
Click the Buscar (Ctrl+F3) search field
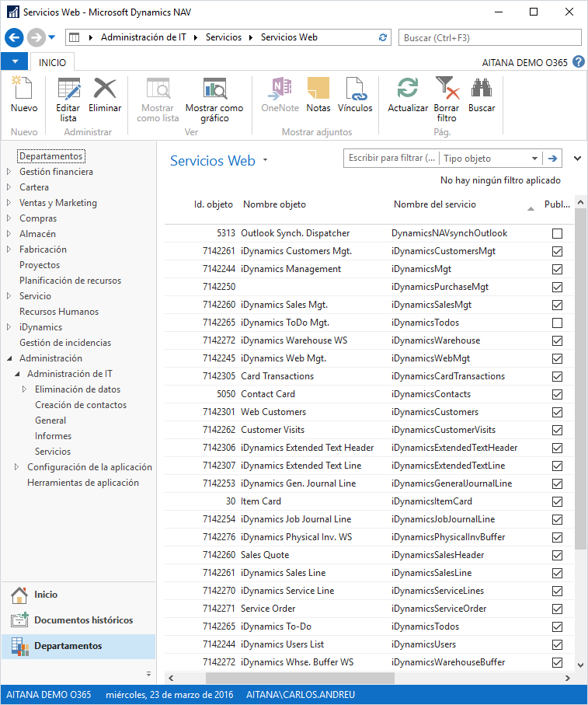click(x=489, y=37)
